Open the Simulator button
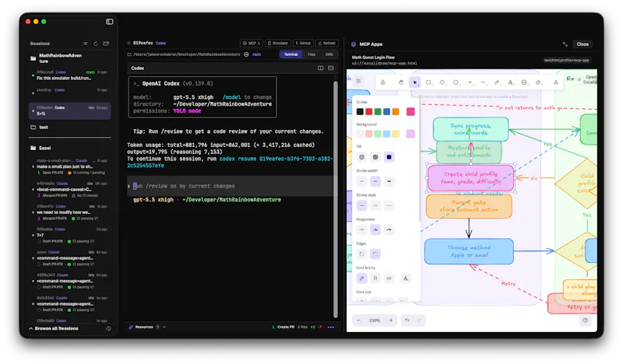 pos(278,43)
